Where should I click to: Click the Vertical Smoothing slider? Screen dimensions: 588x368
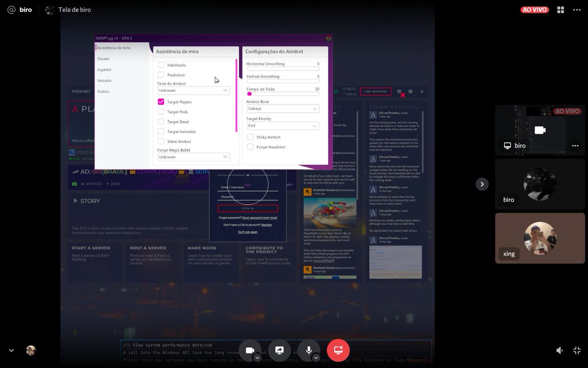(x=283, y=81)
